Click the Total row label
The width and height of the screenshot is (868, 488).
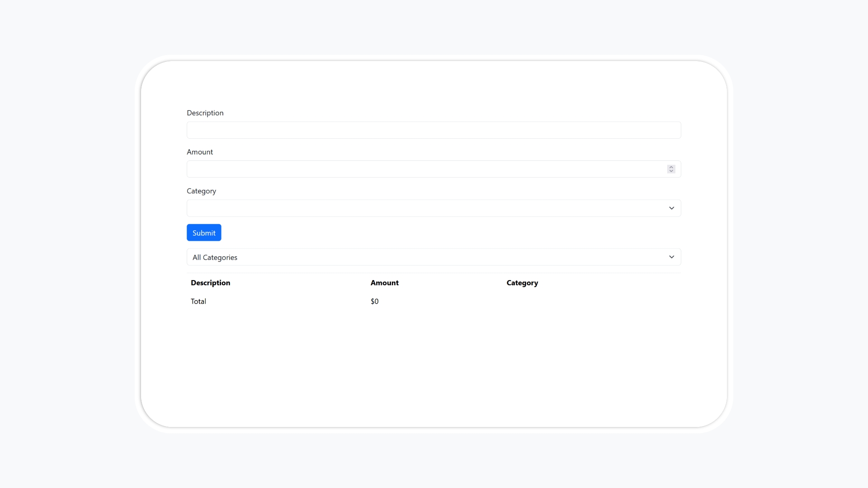coord(198,301)
